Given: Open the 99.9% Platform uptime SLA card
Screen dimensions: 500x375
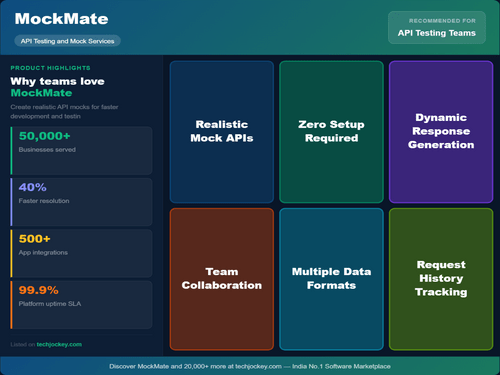Looking at the screenshot, I should 81,305.
